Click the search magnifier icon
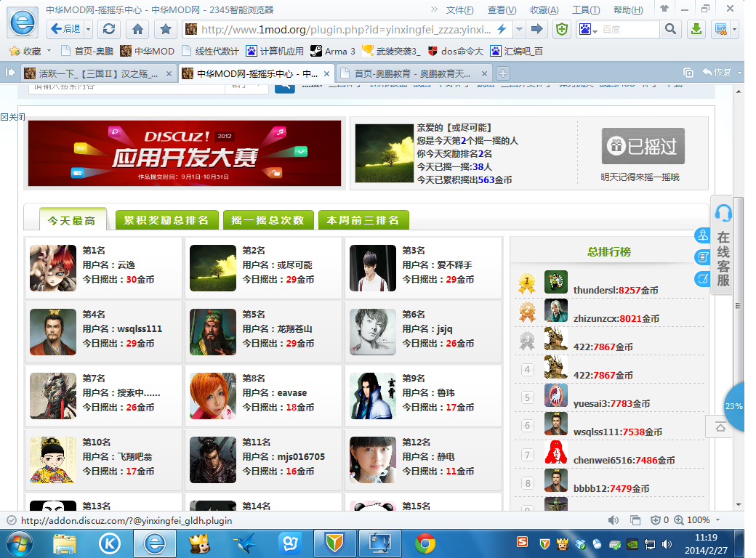 click(669, 29)
